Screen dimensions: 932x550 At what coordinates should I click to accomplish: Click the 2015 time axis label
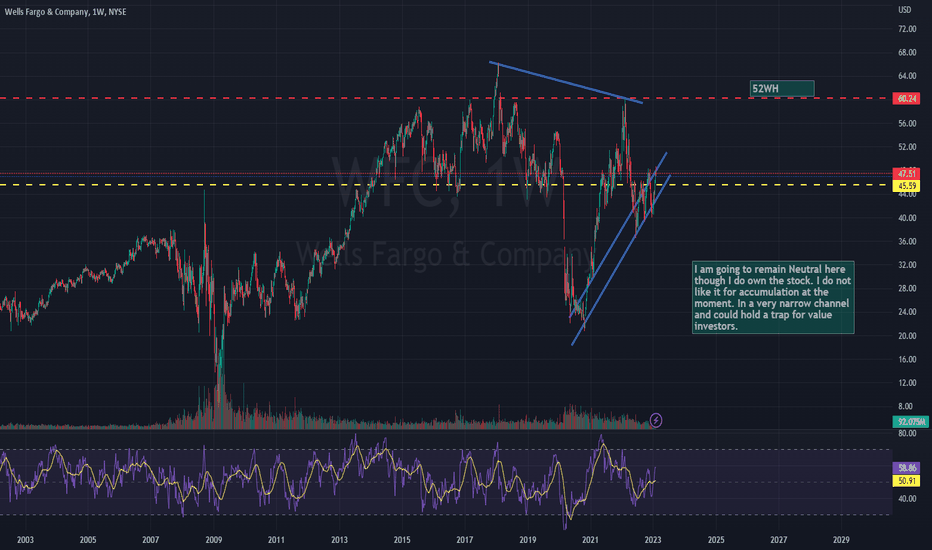tap(402, 540)
